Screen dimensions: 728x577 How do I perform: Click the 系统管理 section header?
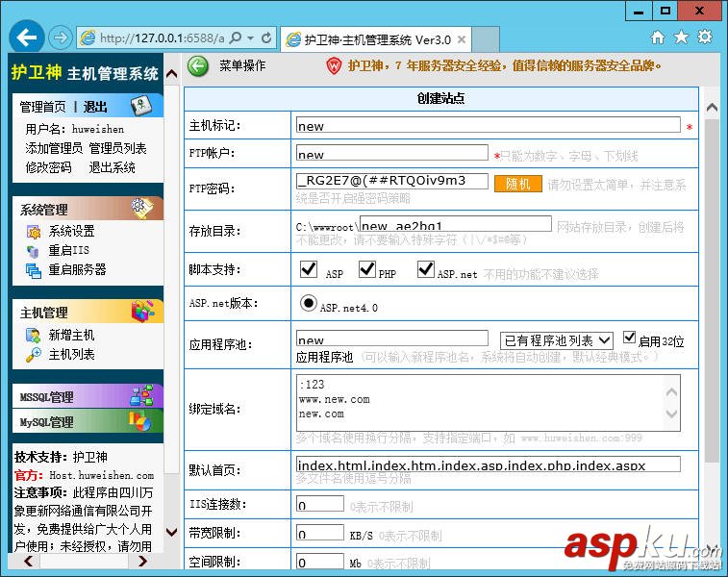coord(88,209)
